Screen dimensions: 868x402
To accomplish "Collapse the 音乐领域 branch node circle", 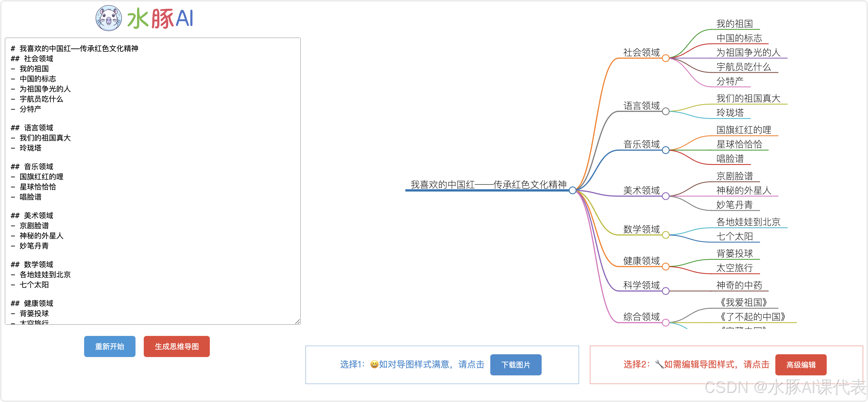I will pyautogui.click(x=666, y=150).
